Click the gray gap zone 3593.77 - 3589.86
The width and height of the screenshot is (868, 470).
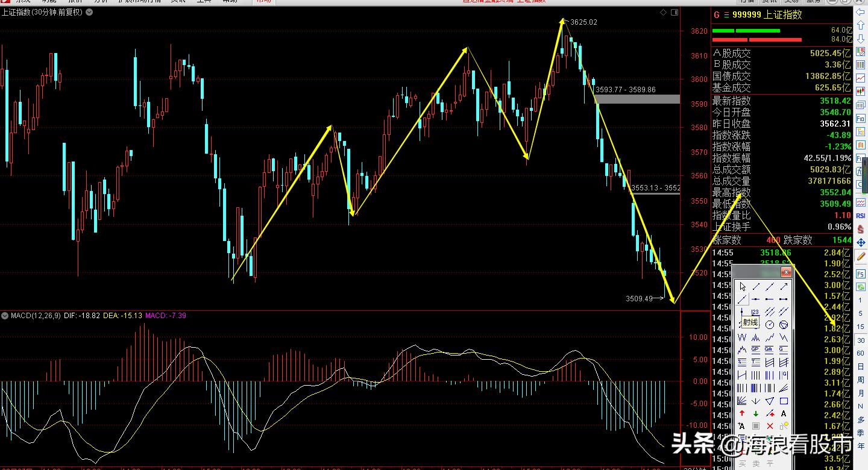637,99
